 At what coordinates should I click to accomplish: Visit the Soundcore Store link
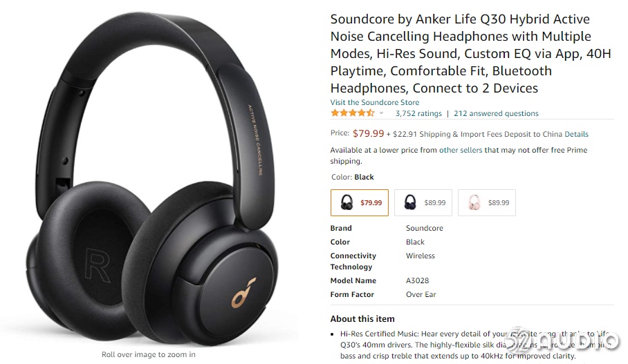click(374, 102)
